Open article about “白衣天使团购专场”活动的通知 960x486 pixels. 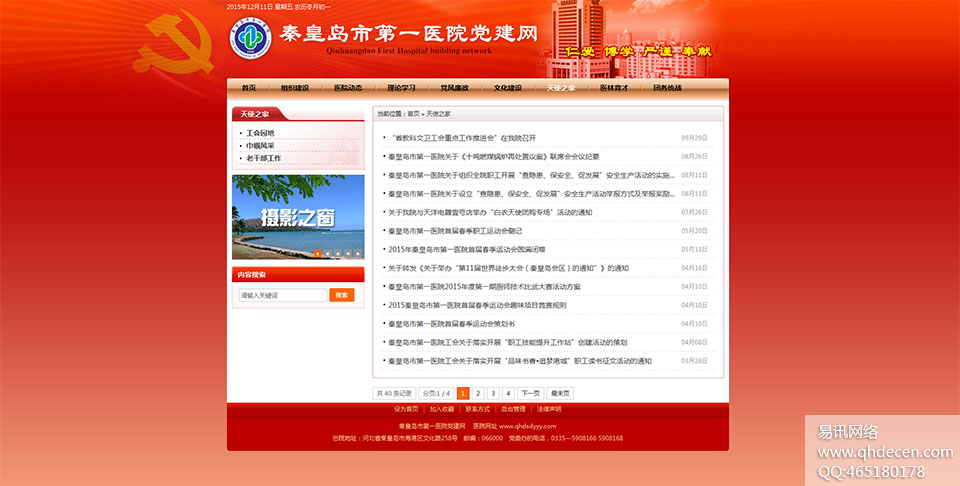tap(490, 212)
